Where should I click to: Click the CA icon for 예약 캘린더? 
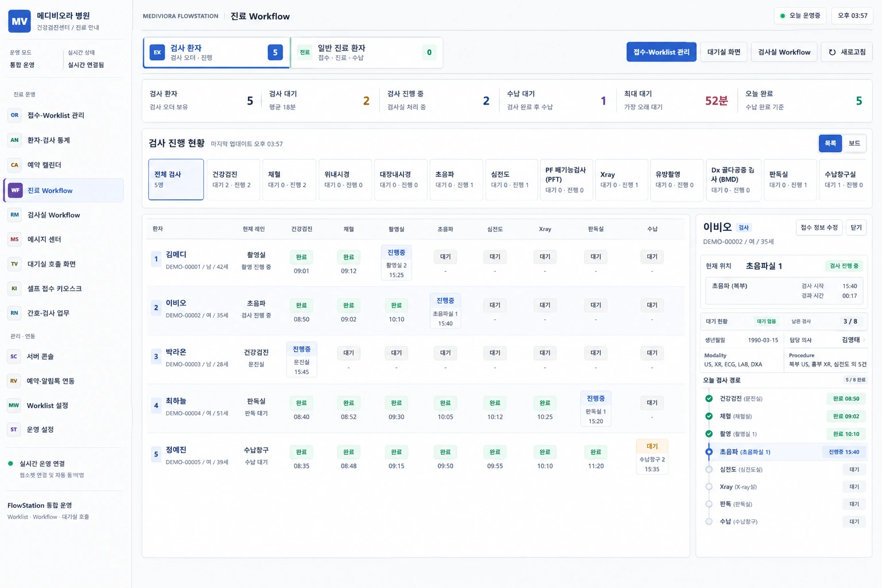click(x=14, y=165)
